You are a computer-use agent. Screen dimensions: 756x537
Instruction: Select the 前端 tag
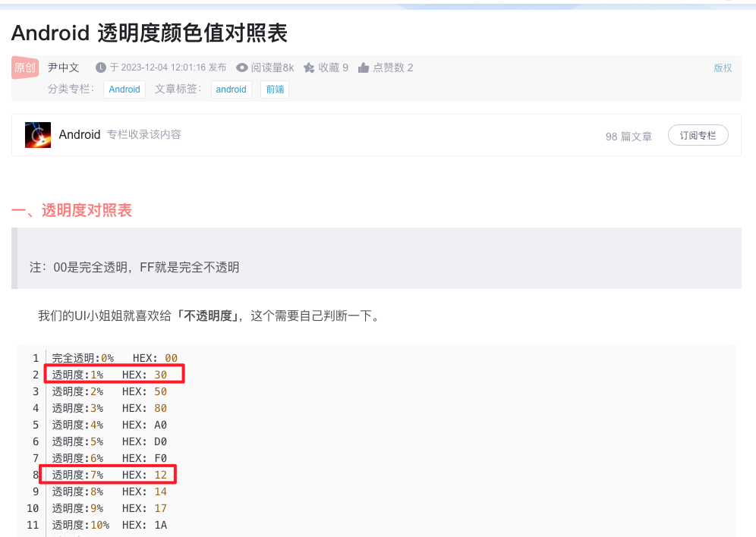[x=274, y=89]
